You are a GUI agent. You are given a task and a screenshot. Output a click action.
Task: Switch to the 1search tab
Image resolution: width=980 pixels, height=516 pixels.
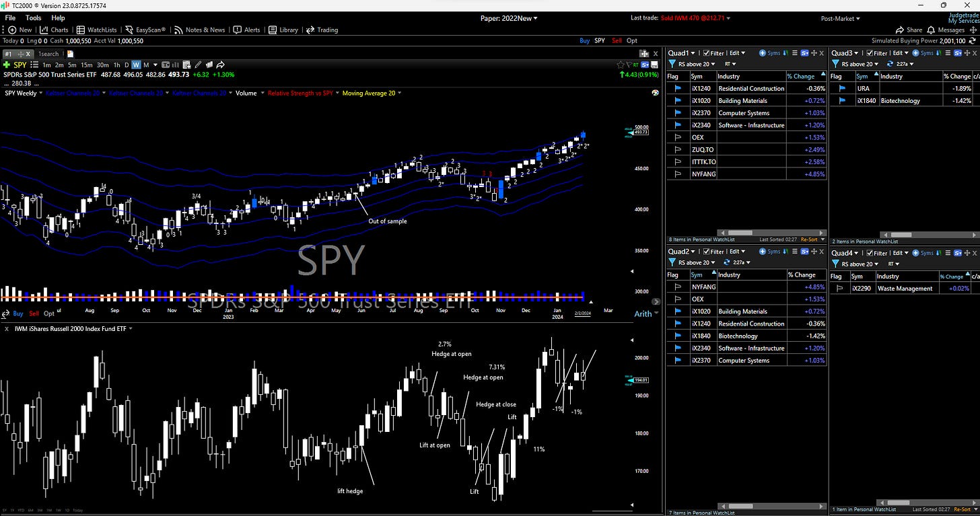tap(48, 54)
